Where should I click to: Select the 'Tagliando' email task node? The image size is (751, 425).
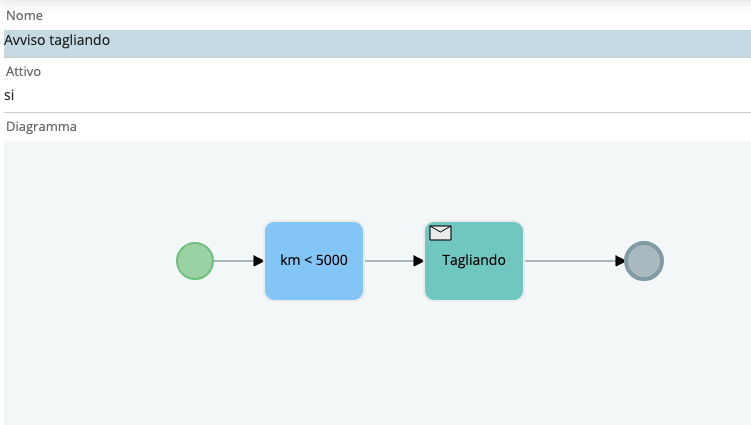[474, 261]
